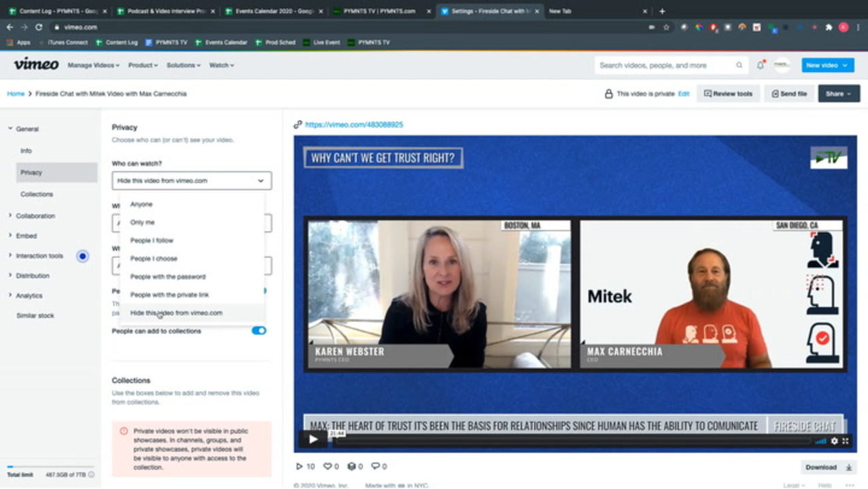Go back in the browser

click(x=10, y=27)
